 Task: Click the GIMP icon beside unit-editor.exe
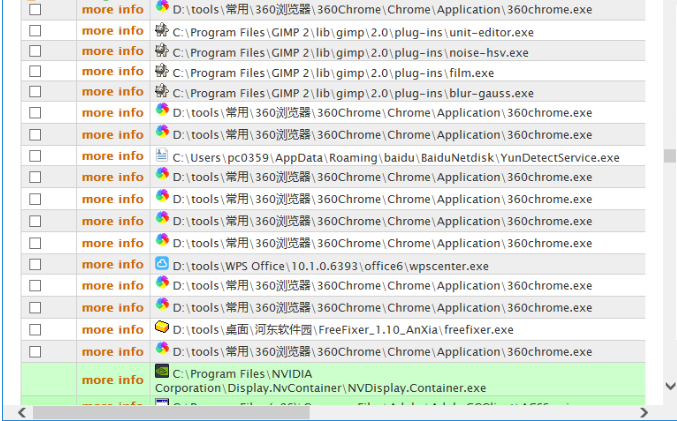click(162, 30)
